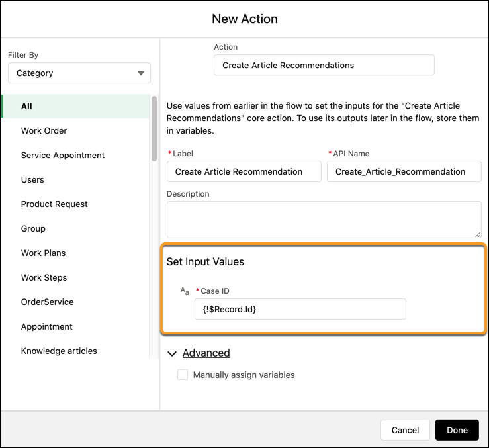Click the Case ID input field

300,309
